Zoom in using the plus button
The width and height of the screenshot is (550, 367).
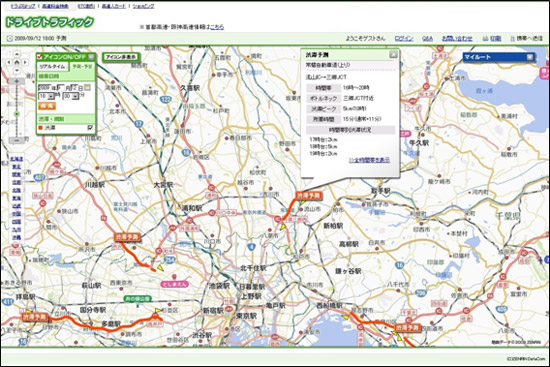coord(16,81)
